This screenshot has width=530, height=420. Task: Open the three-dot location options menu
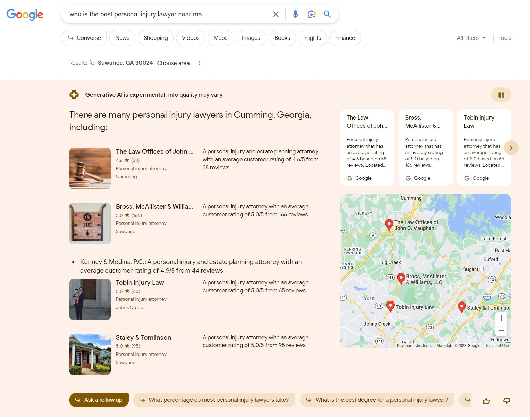[x=200, y=63]
